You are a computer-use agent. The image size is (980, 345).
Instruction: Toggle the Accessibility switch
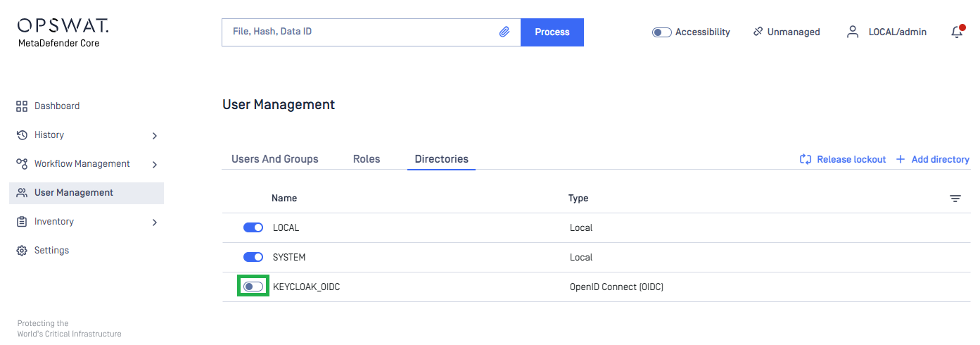[661, 32]
